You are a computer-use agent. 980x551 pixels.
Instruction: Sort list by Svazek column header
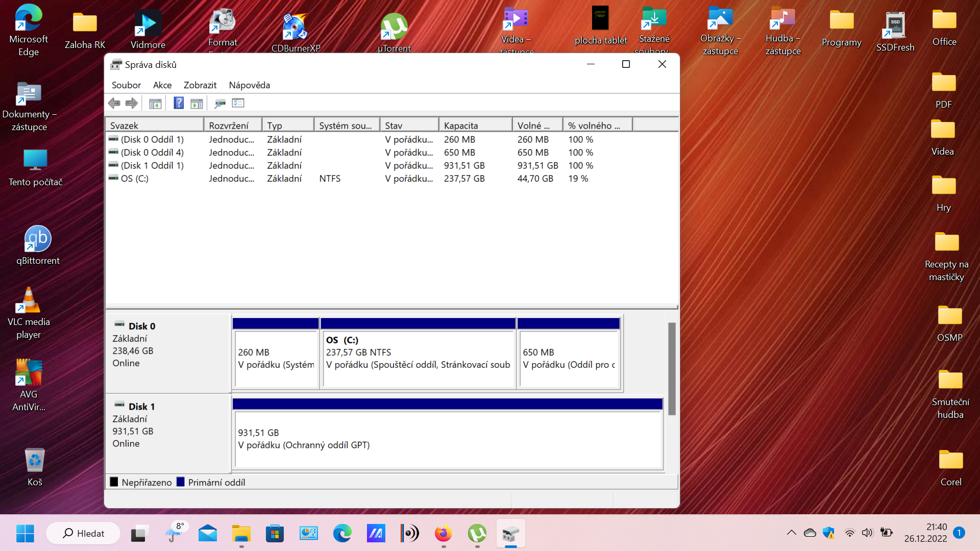click(154, 126)
